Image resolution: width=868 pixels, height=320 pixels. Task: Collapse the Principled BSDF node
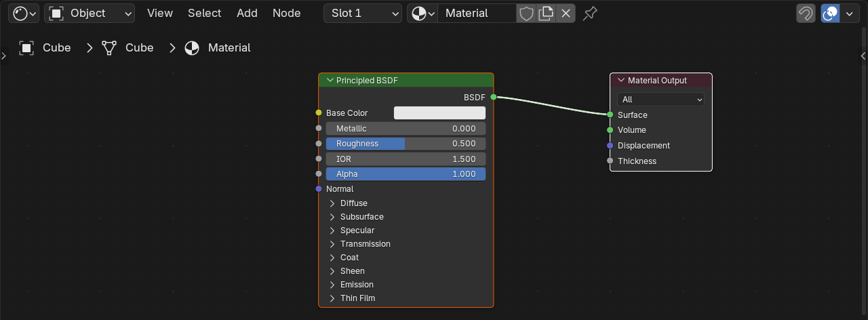click(330, 80)
